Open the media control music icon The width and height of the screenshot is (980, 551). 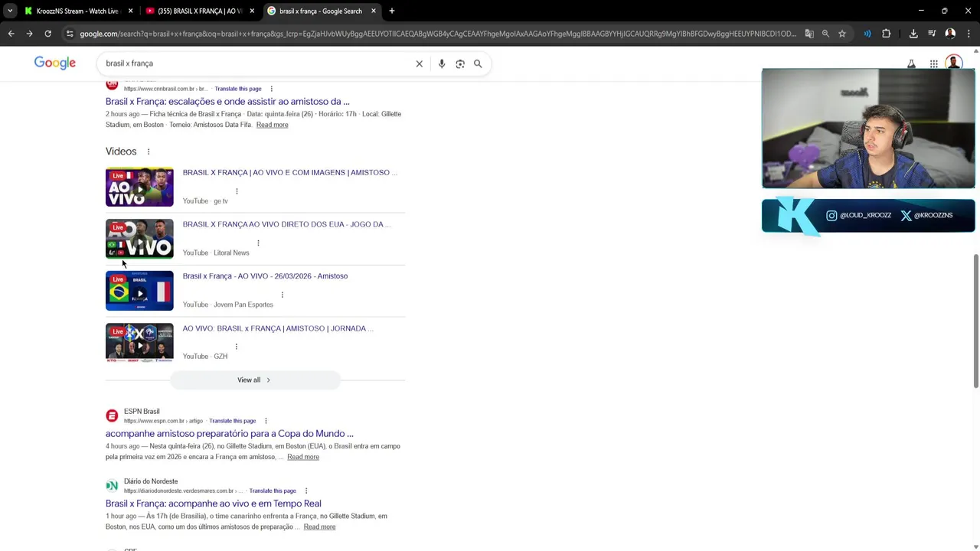click(x=932, y=34)
